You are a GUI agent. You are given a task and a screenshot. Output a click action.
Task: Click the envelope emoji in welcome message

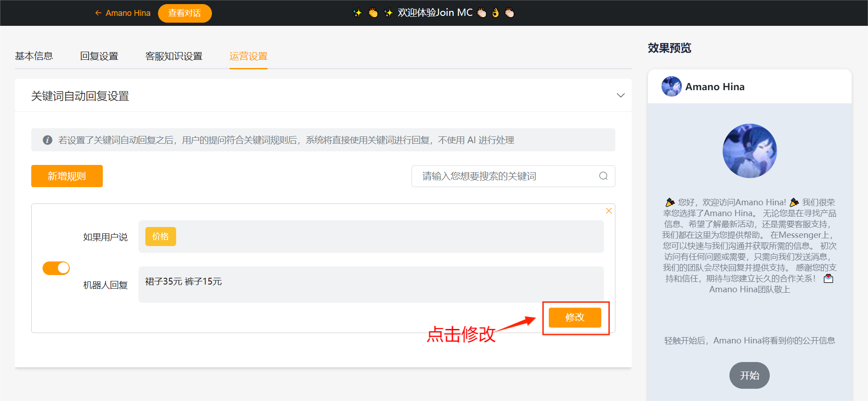coord(828,279)
